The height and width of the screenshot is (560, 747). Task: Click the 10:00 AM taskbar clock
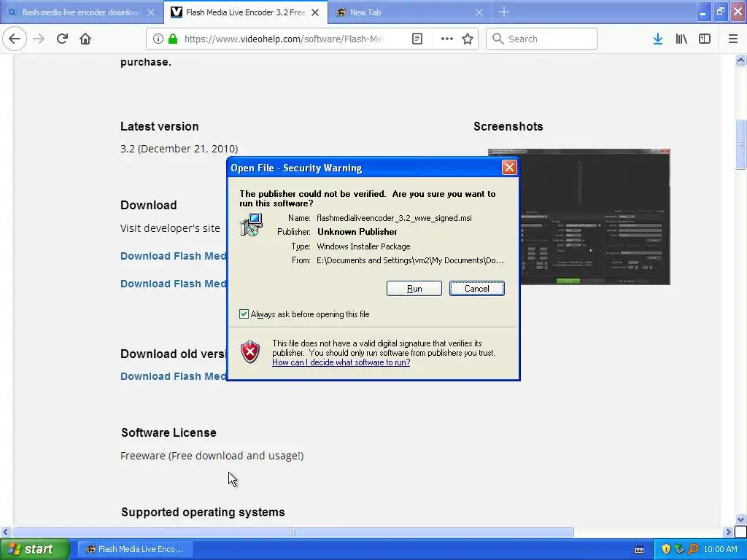pyautogui.click(x=720, y=549)
